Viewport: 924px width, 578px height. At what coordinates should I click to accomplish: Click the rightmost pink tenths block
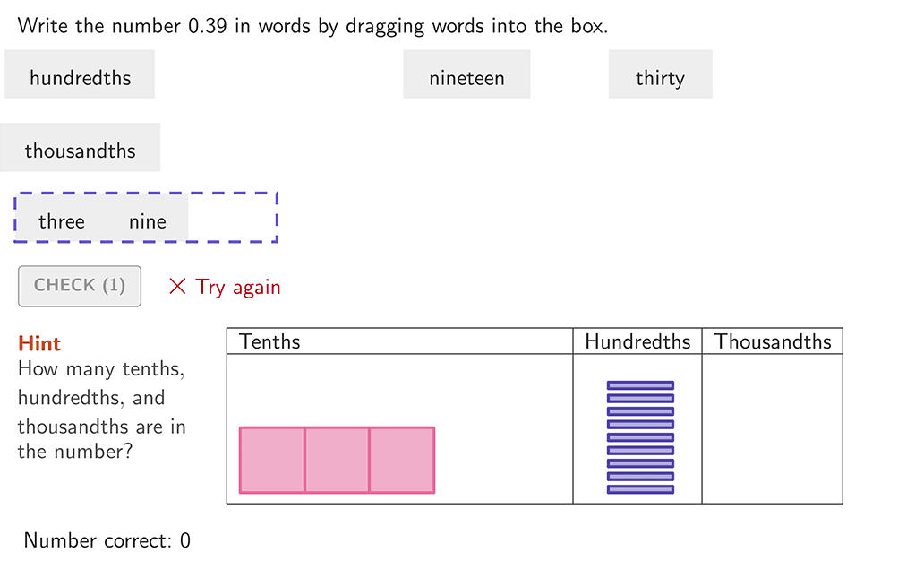pyautogui.click(x=402, y=460)
